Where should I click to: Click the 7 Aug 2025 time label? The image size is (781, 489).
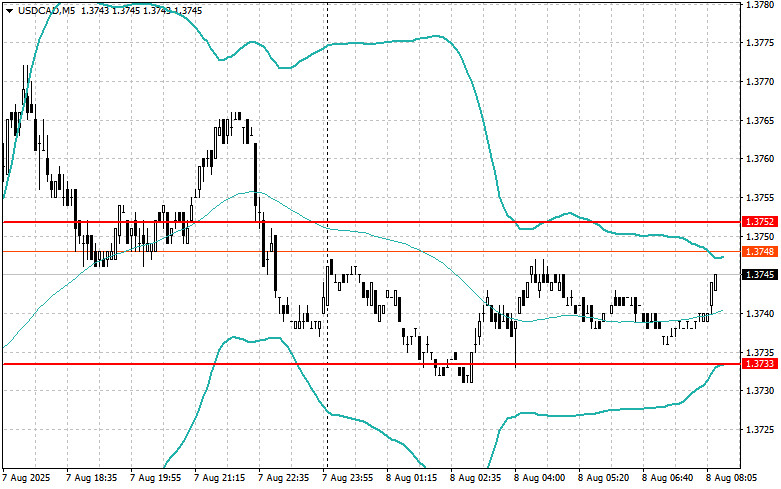[x=27, y=478]
